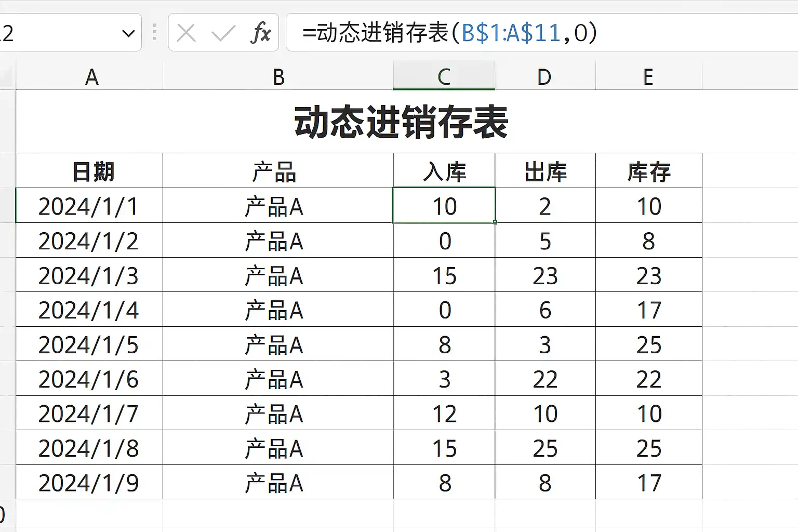This screenshot has height=532, width=798.
Task: Click the Cancel (X) formula bar icon
Action: click(186, 33)
